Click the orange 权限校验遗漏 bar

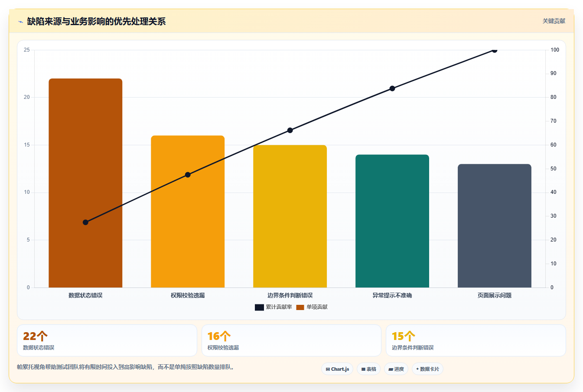tap(188, 212)
